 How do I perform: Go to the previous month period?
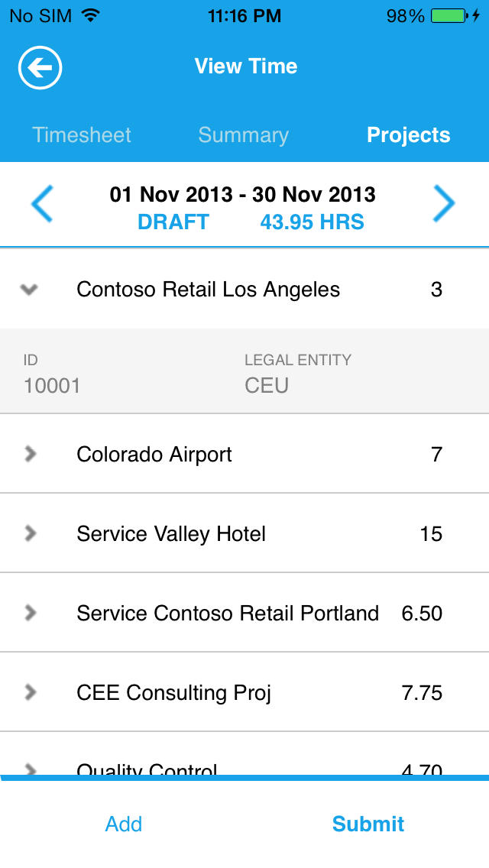(42, 204)
